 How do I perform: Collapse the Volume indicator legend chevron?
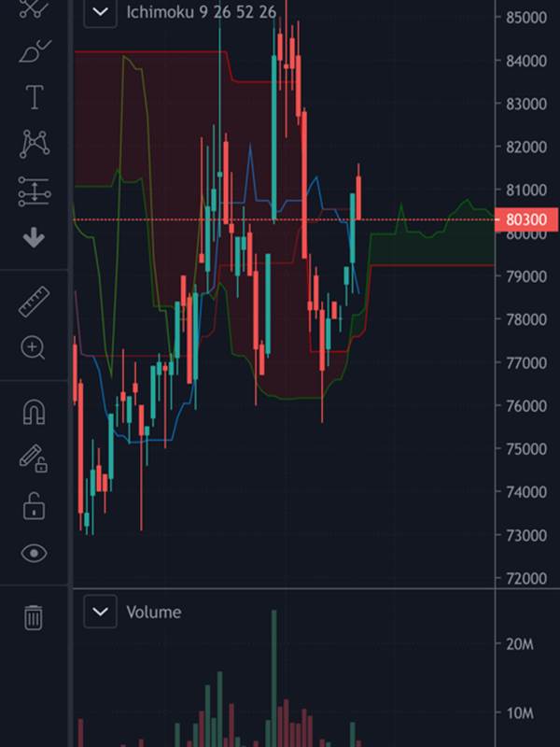pyautogui.click(x=100, y=612)
